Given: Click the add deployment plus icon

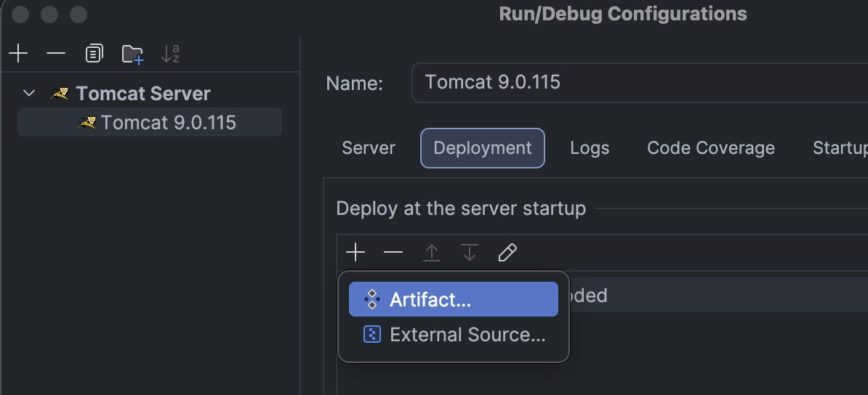Looking at the screenshot, I should pyautogui.click(x=355, y=252).
